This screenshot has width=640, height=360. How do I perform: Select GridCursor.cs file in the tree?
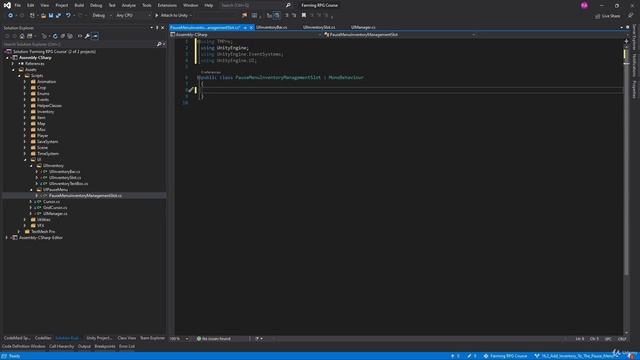click(55, 207)
